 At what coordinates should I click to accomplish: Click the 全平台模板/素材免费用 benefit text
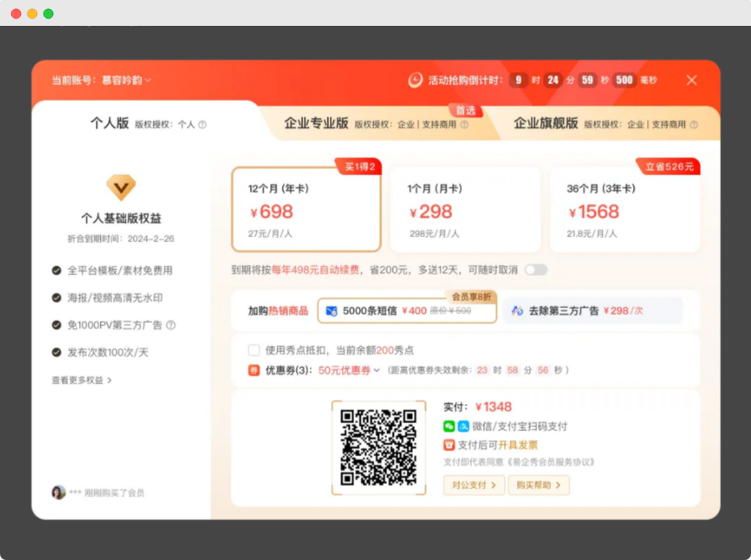coord(119,270)
